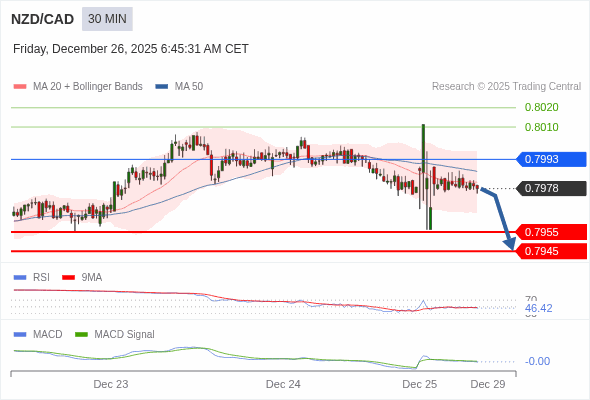Click the MACD Signal legend label

pos(124,335)
